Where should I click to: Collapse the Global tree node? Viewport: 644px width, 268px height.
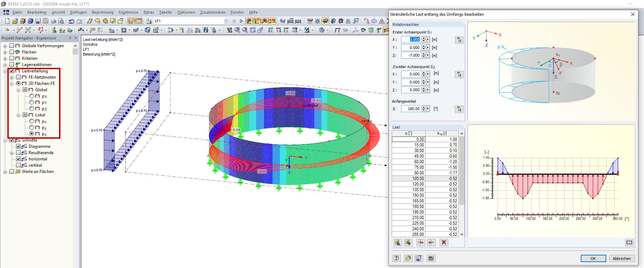[19, 90]
